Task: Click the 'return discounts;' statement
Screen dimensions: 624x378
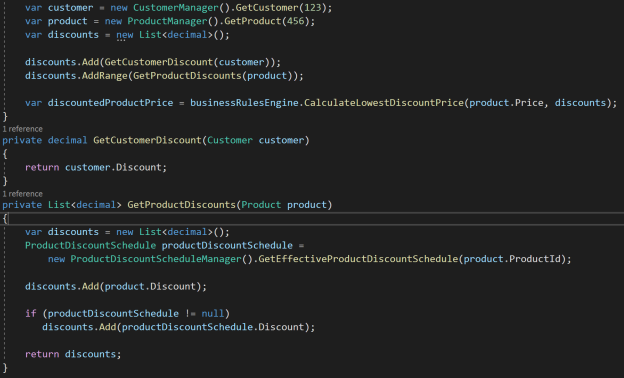Action: point(73,354)
